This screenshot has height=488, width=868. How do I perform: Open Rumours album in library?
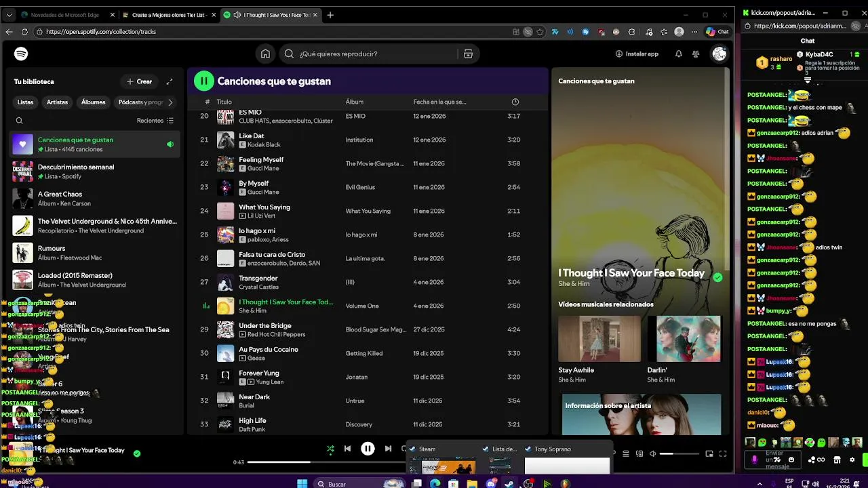tap(95, 253)
